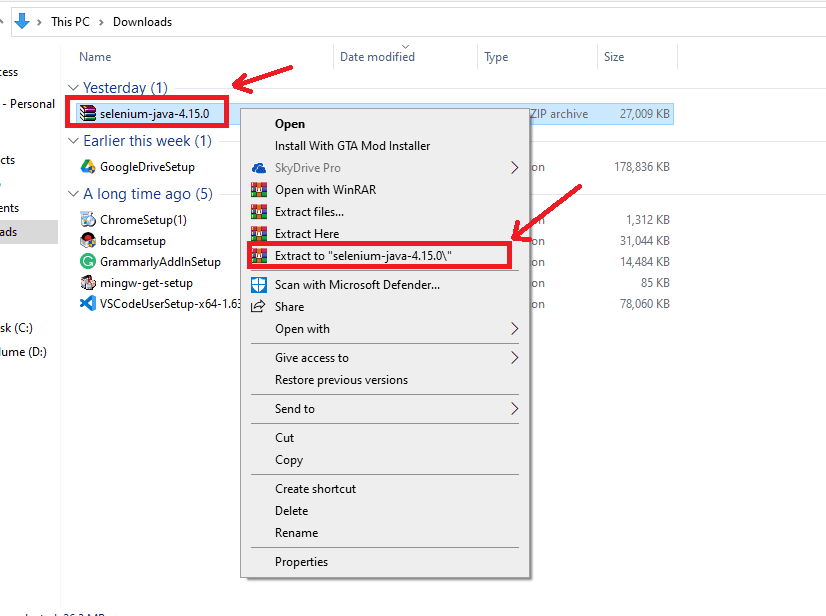Collapse the Yesterday group

73,88
